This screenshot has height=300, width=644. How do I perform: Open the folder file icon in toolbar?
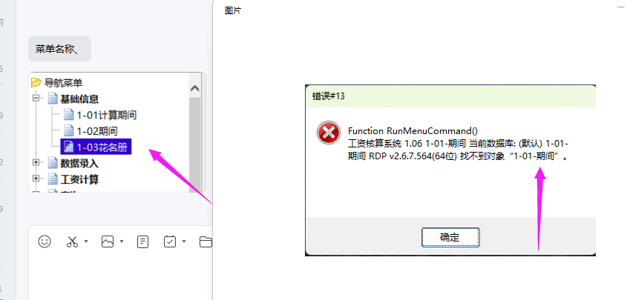(x=206, y=241)
